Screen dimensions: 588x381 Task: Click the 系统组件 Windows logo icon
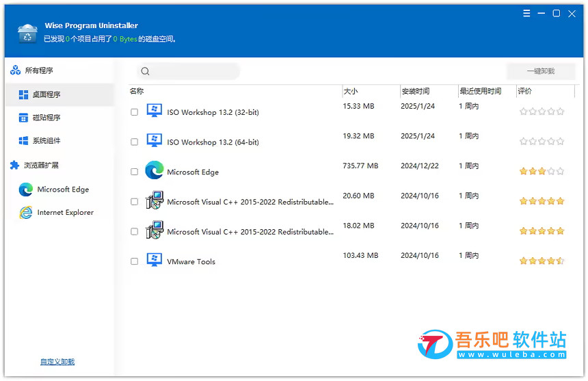point(23,141)
